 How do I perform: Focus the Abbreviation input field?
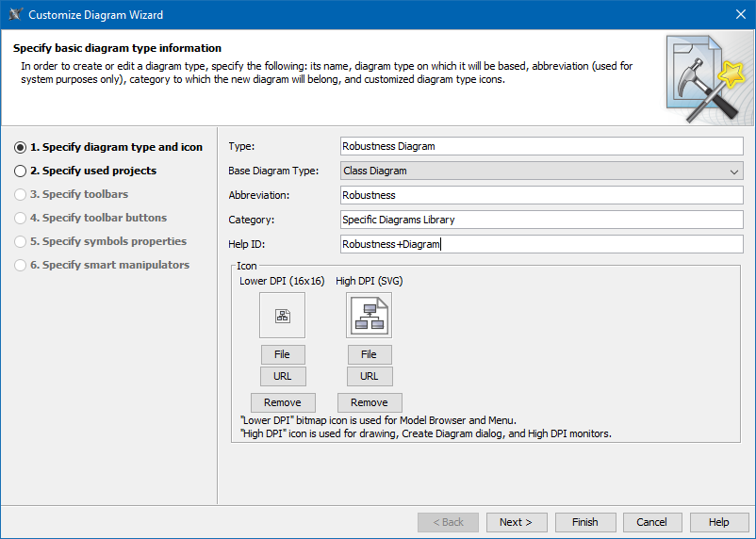(541, 195)
